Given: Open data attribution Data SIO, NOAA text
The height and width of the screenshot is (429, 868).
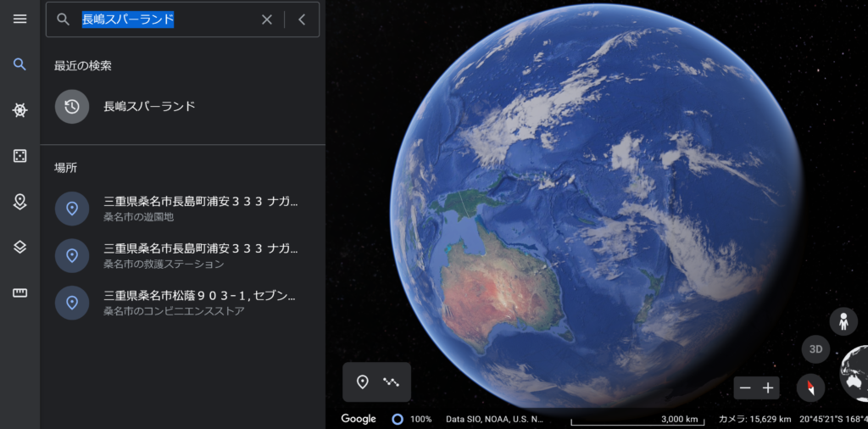Looking at the screenshot, I should [494, 419].
